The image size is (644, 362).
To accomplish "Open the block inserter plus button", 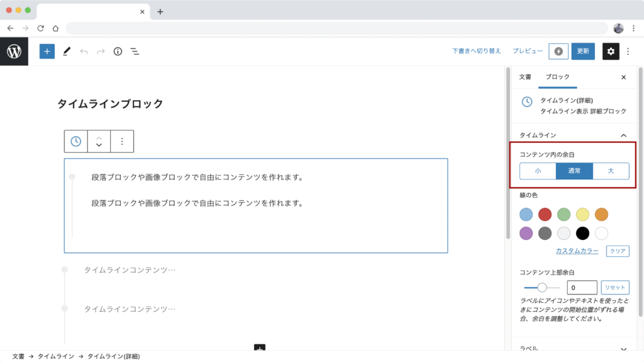I will (47, 52).
